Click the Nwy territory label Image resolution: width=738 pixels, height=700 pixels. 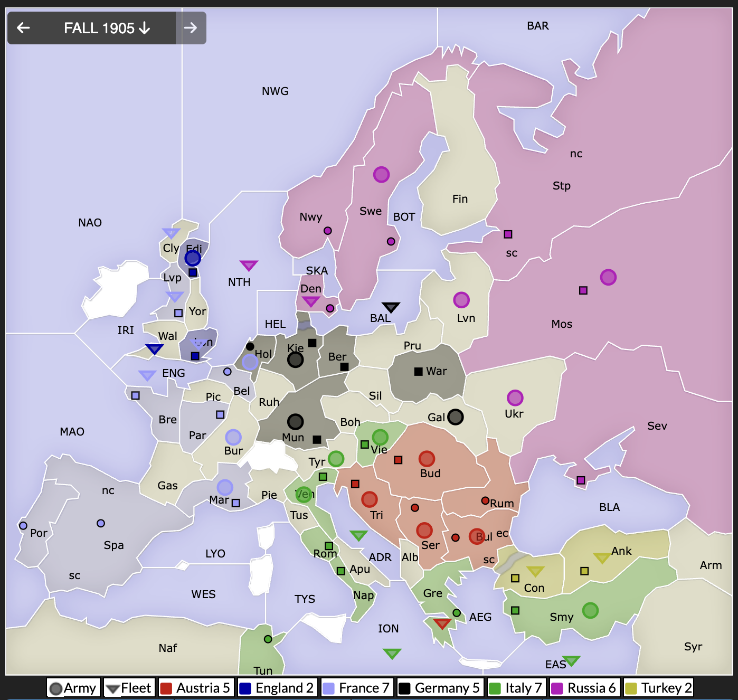(x=310, y=217)
